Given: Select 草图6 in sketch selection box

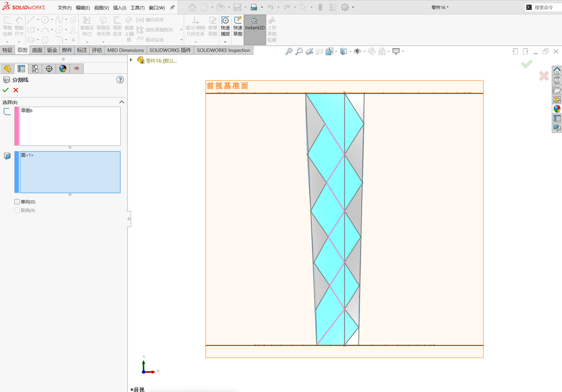Looking at the screenshot, I should pos(26,111).
